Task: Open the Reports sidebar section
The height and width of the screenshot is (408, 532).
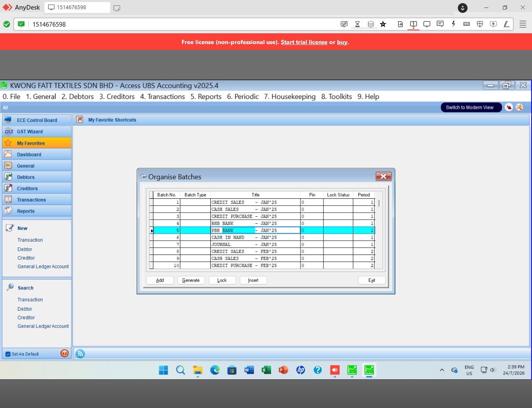Action: point(37,211)
